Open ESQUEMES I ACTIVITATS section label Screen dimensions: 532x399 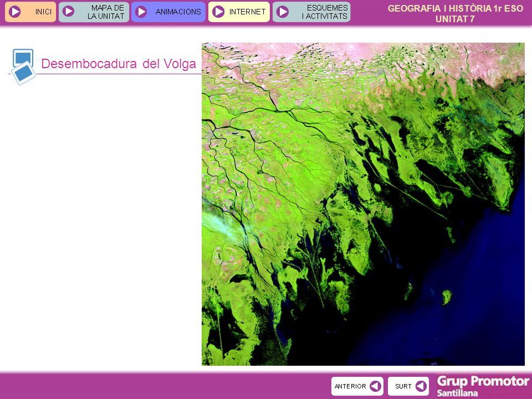pyautogui.click(x=325, y=12)
